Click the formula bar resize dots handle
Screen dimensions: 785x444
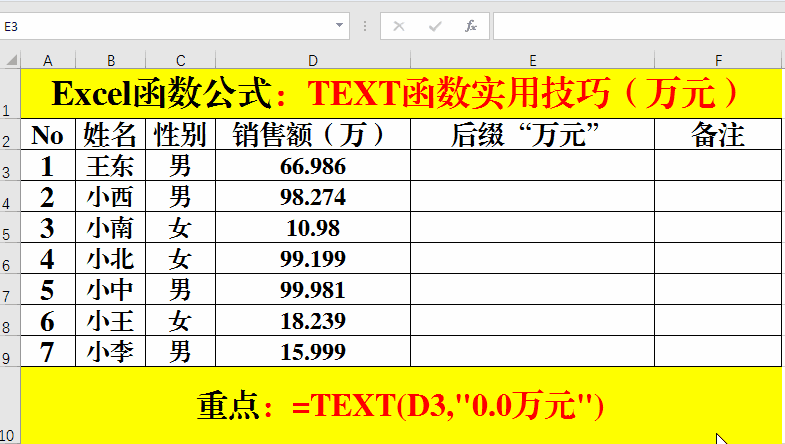(x=365, y=26)
